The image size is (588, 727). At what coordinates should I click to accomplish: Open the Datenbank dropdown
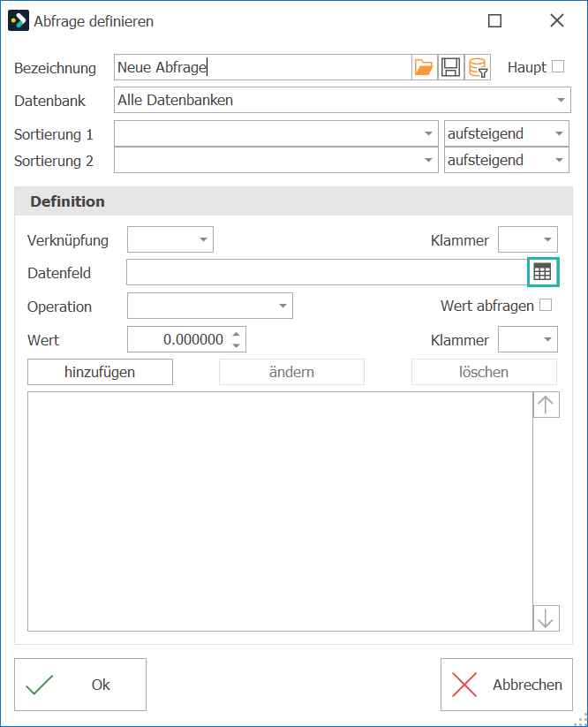tap(343, 100)
